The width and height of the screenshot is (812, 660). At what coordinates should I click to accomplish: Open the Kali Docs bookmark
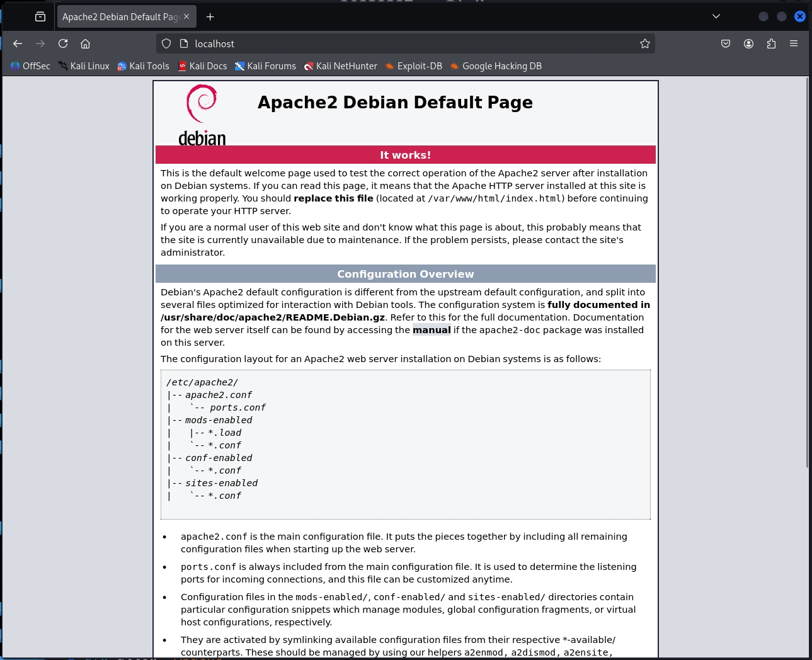tap(202, 66)
